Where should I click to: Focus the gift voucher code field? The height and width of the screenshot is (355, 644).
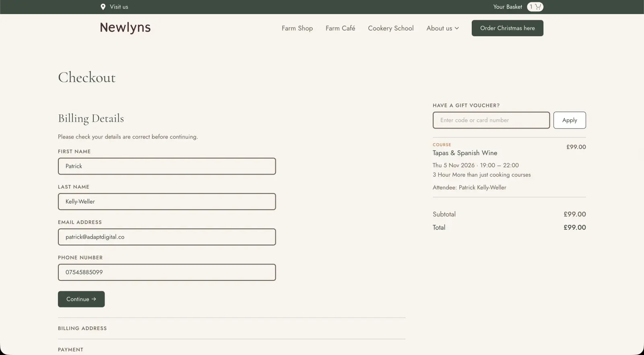491,120
